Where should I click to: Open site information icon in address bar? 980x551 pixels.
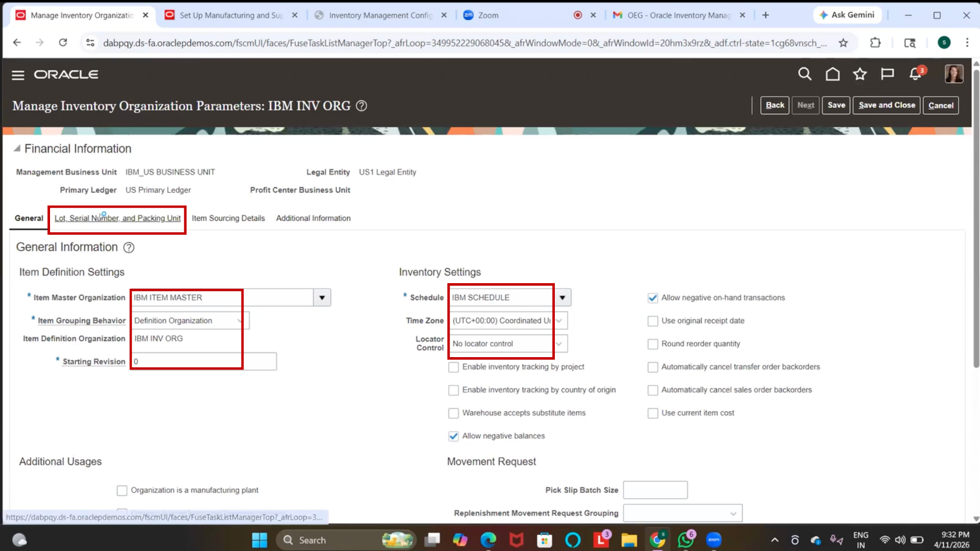[x=90, y=43]
